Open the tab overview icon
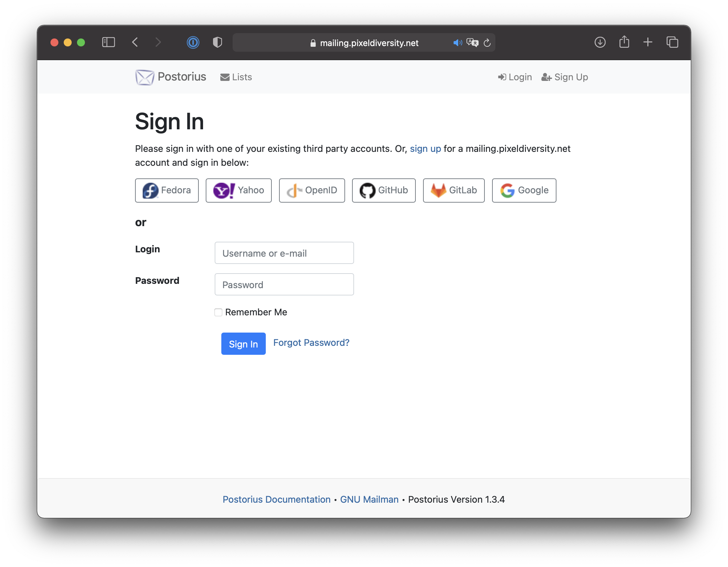Screen dimensions: 728x567 [x=672, y=42]
